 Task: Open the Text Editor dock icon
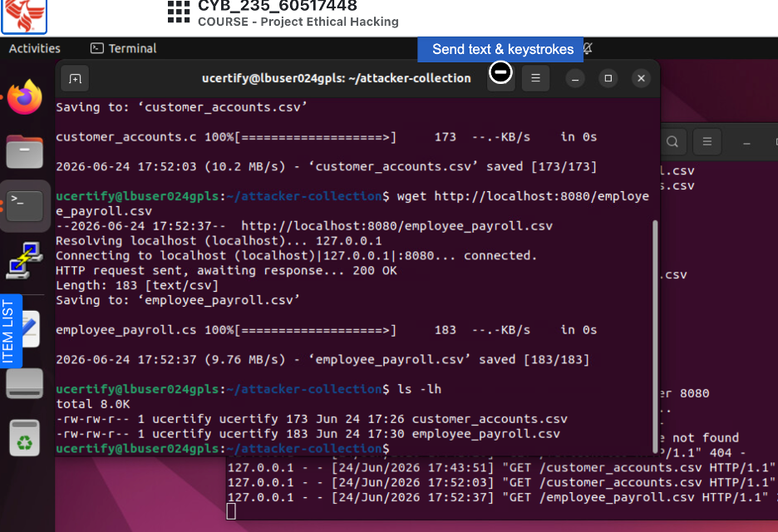tap(31, 328)
